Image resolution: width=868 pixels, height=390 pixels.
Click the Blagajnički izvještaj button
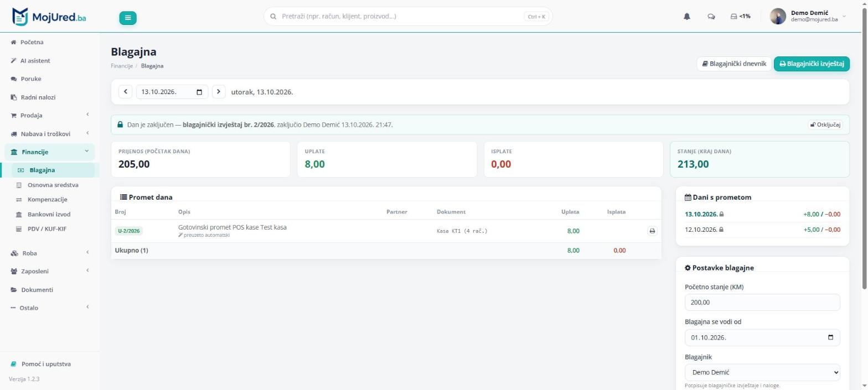click(812, 64)
